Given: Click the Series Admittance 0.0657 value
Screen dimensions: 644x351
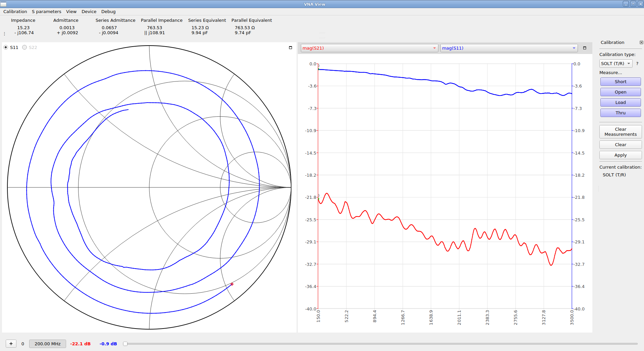Looking at the screenshot, I should click(x=109, y=28).
